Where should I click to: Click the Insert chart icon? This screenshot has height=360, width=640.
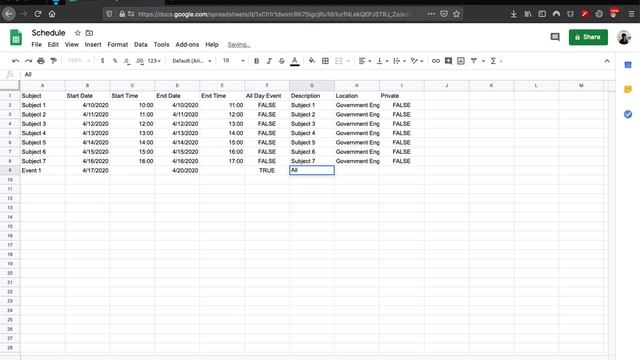[461, 61]
